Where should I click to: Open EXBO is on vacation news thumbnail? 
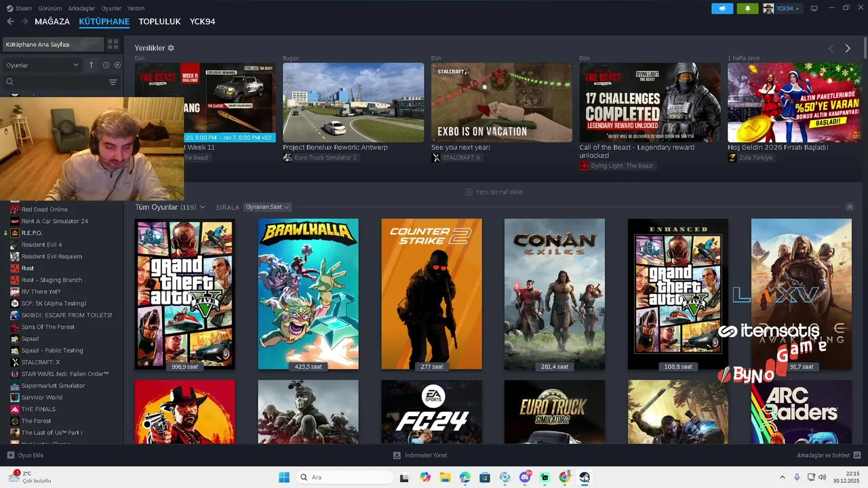coord(502,102)
